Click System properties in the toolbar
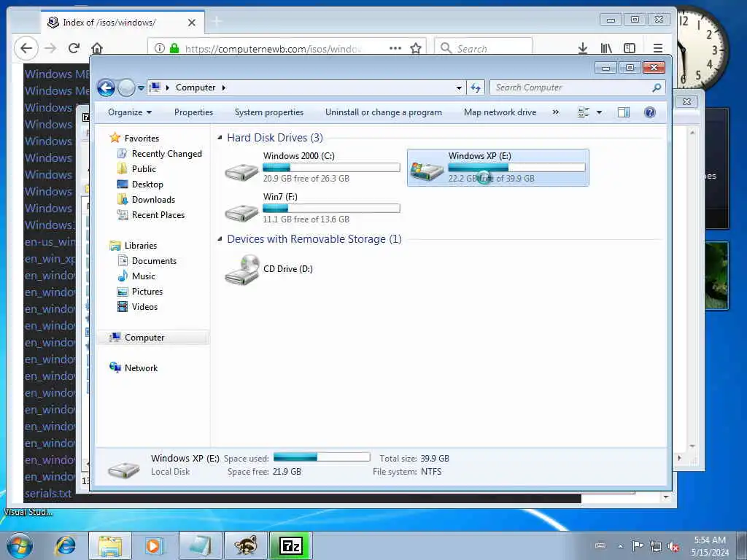747x560 pixels. [269, 112]
